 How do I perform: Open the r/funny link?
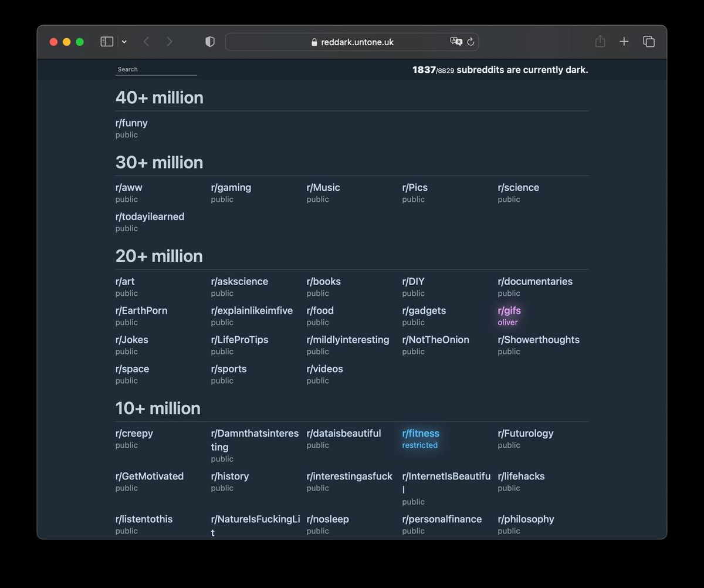131,123
